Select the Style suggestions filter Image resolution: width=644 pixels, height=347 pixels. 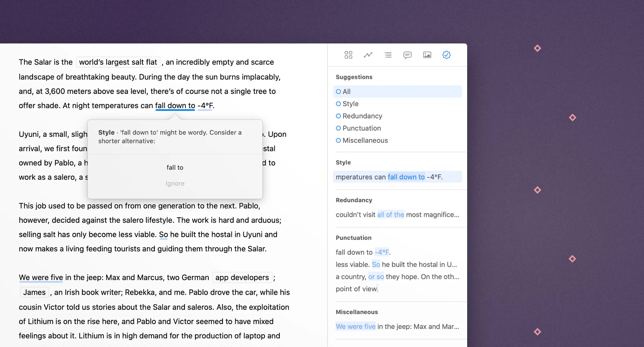click(350, 104)
